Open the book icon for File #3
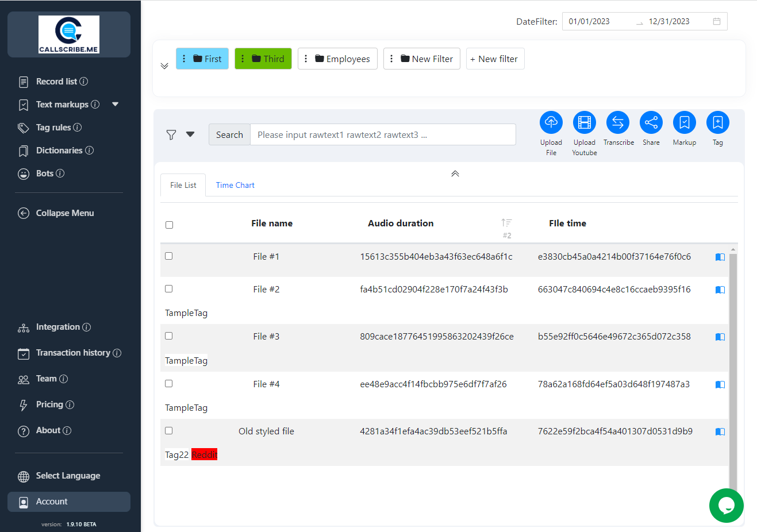This screenshot has width=757, height=532. click(720, 337)
